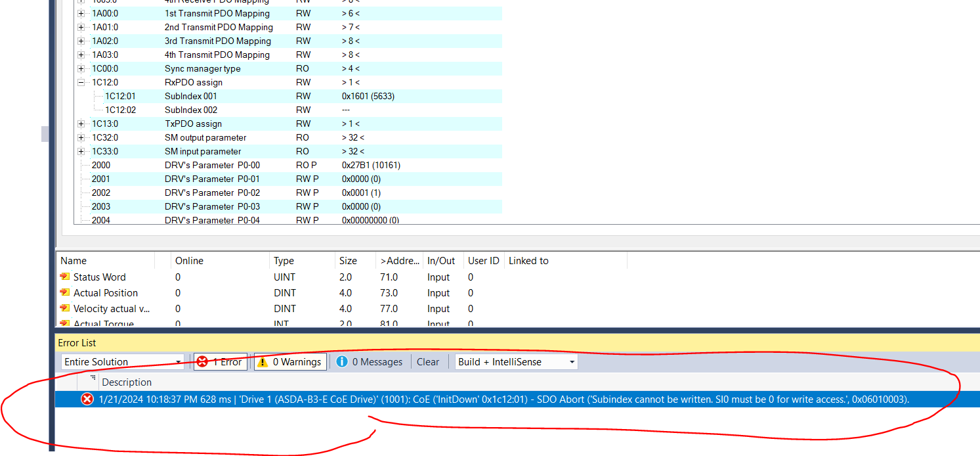
Task: Toggle the 0 Warnings filter button
Action: 290,362
